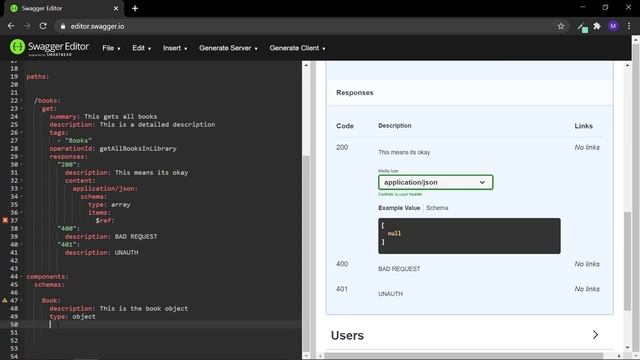This screenshot has height=360, width=640.
Task: Reload the page
Action: 43,26
